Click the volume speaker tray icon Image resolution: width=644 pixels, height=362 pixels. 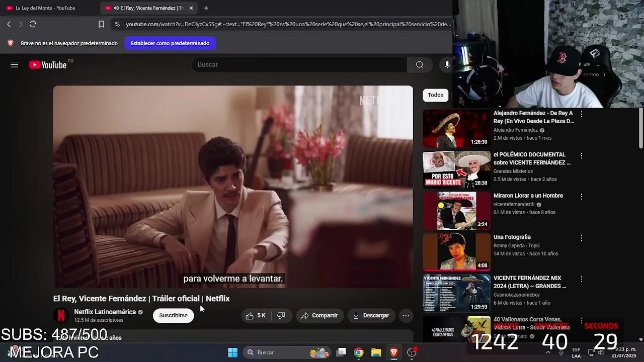(601, 352)
